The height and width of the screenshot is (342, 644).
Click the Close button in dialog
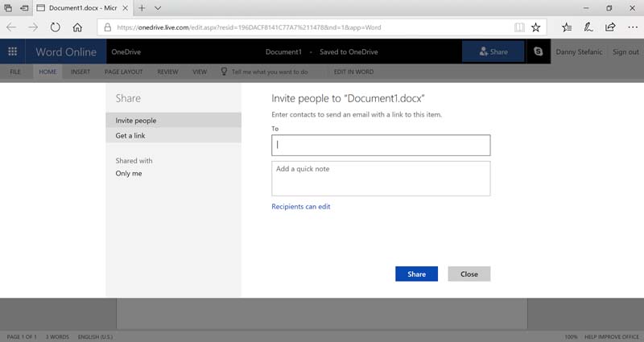(x=469, y=274)
